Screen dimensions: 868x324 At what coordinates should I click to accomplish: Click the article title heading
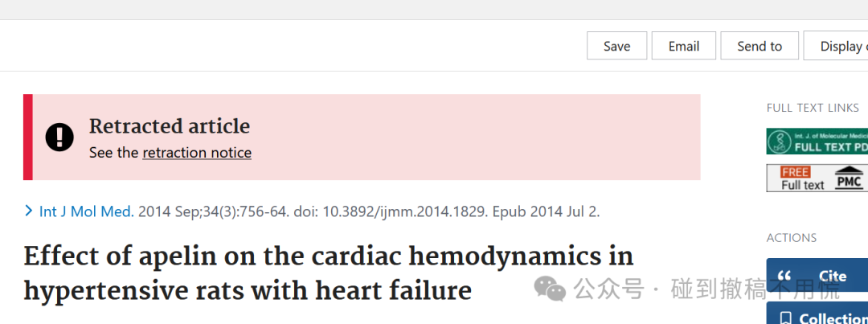pyautogui.click(x=328, y=273)
